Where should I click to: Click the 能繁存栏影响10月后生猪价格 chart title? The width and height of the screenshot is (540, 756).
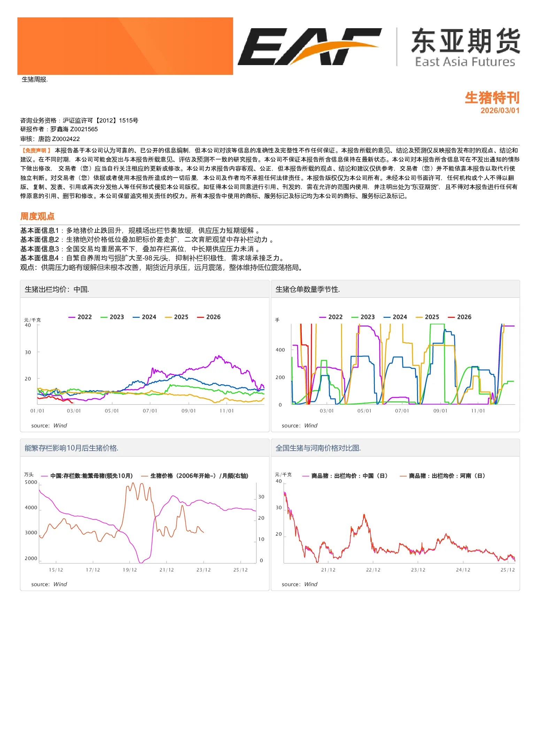click(71, 448)
